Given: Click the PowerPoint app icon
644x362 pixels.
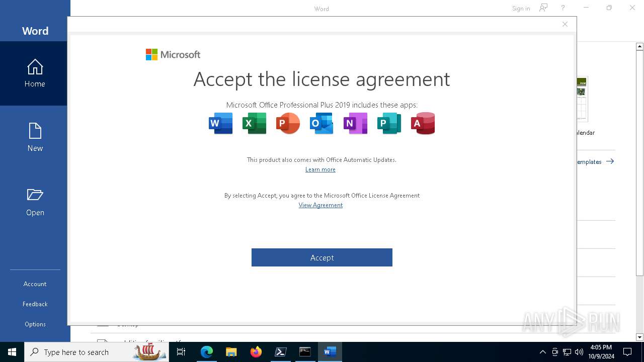Looking at the screenshot, I should (288, 123).
